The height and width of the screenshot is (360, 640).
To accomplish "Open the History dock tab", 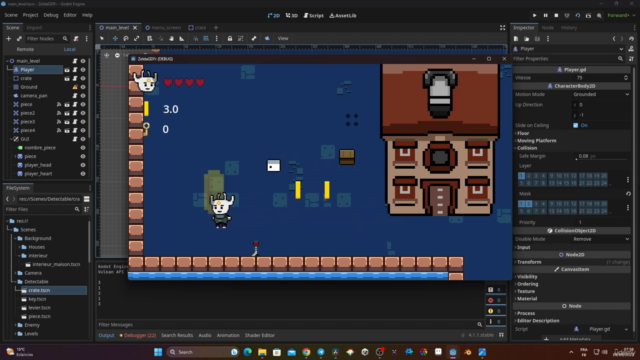I will (569, 28).
